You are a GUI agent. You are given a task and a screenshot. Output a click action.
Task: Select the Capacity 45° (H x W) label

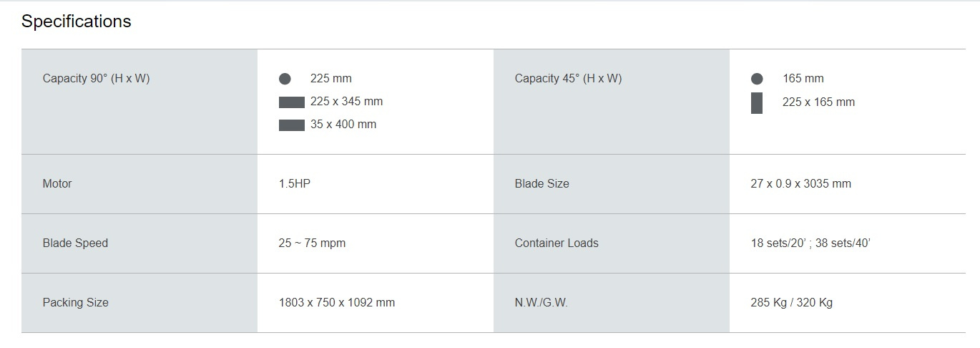point(569,79)
